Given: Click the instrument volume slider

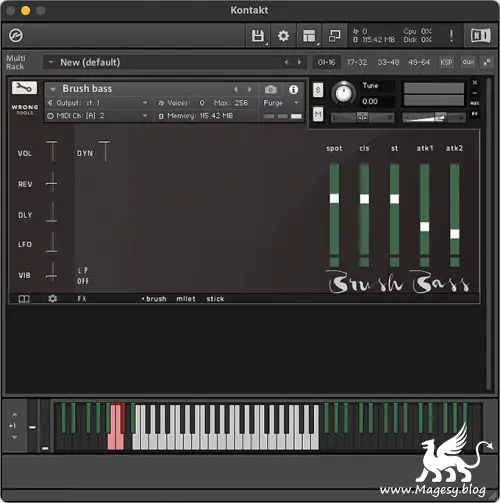Looking at the screenshot, I should click(433, 117).
